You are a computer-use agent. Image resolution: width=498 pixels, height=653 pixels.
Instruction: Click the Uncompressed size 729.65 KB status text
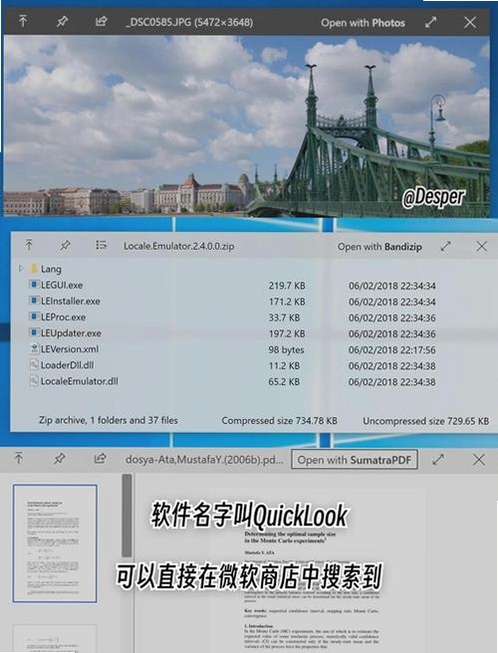[426, 421]
